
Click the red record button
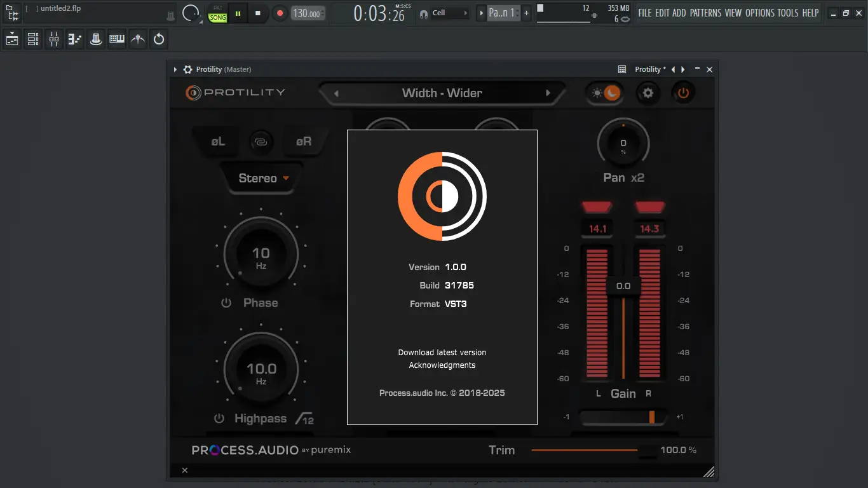click(x=280, y=13)
